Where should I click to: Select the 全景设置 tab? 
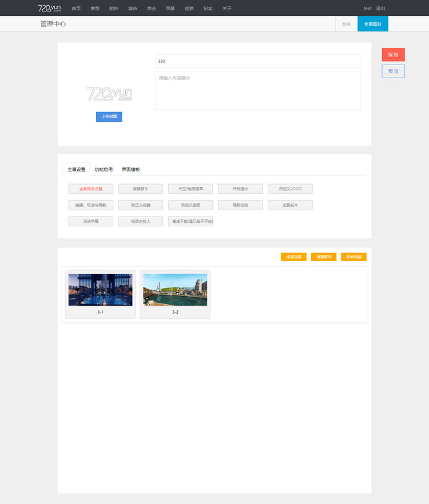[x=76, y=169]
